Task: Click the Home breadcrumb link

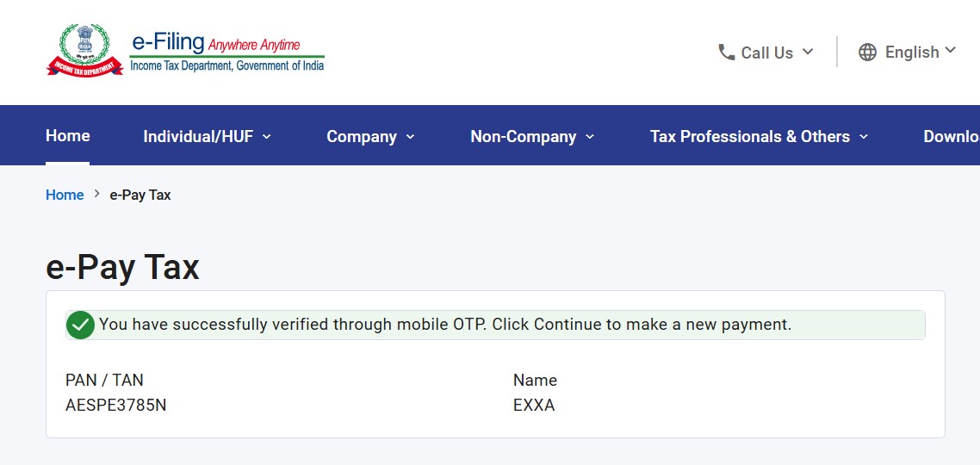Action: (x=65, y=195)
